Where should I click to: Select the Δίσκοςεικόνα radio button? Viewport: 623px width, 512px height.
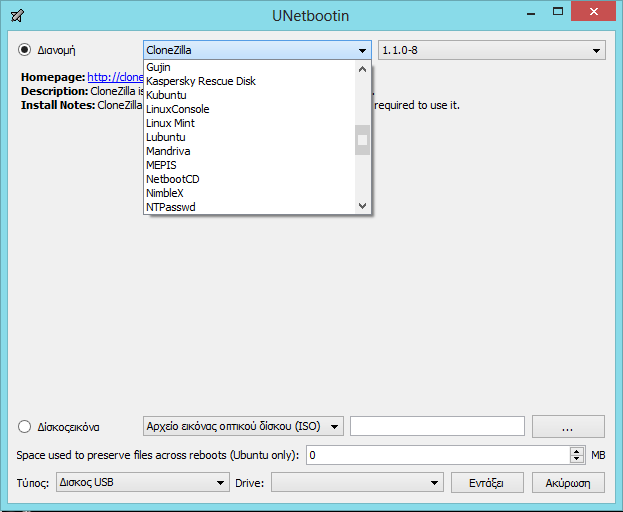(24, 427)
